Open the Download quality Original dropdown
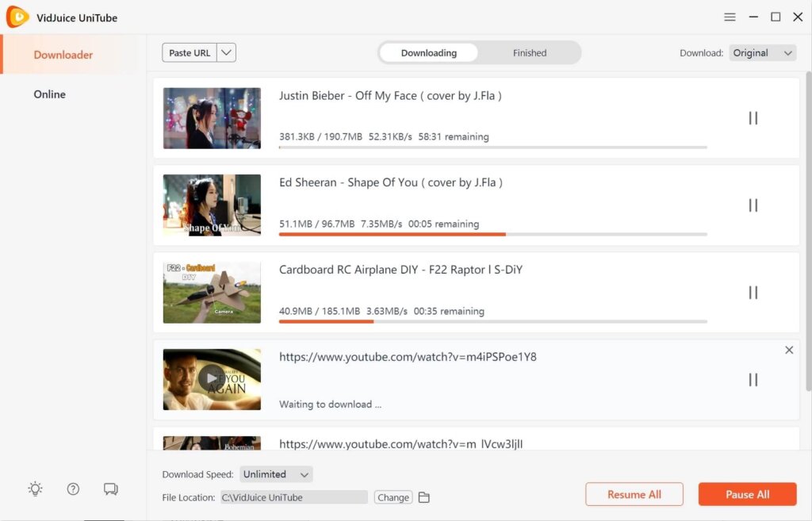The height and width of the screenshot is (521, 812). 762,53
